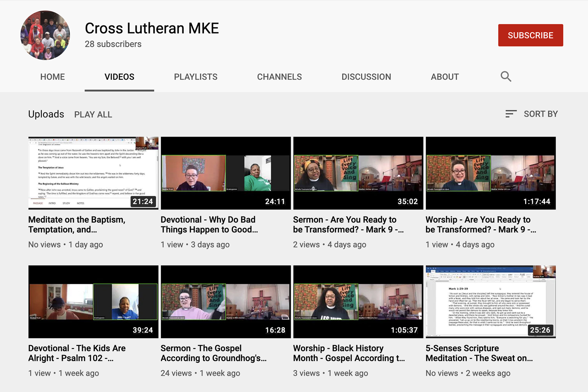Go to the Channels tab
This screenshot has width=588, height=392.
(x=280, y=77)
